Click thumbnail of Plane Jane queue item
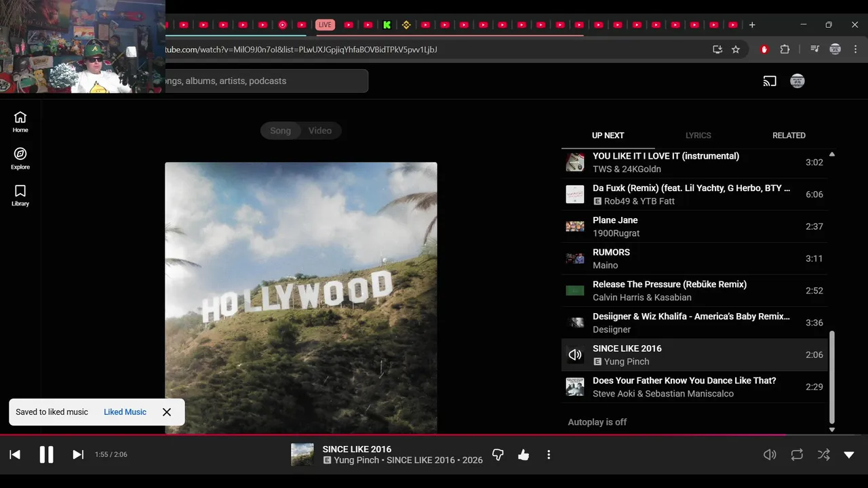This screenshot has height=488, width=868. tap(575, 226)
